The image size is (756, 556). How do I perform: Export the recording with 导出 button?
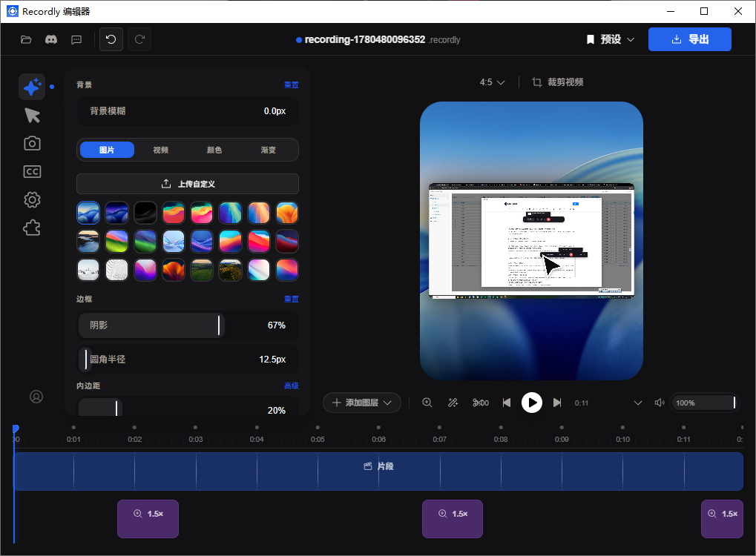click(x=689, y=39)
